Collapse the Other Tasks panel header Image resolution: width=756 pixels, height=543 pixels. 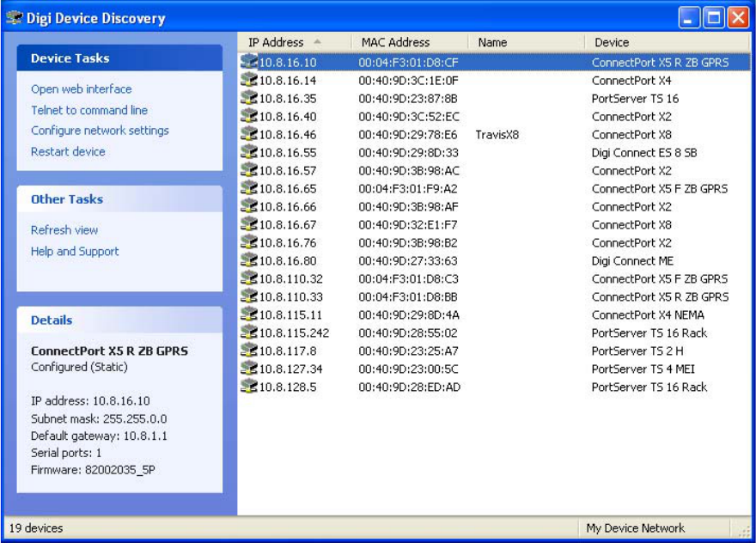119,199
